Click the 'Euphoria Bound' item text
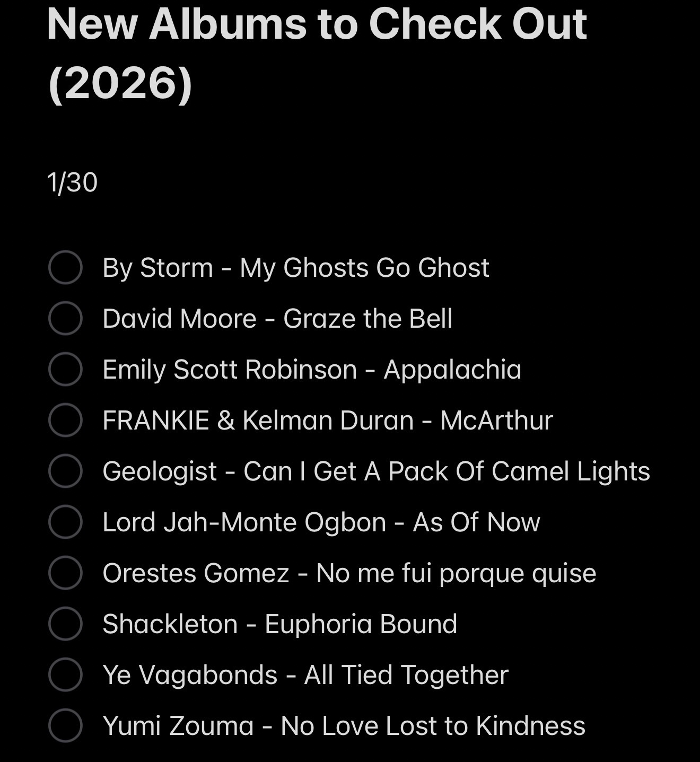Viewport: 700px width, 762px height. coord(361,624)
